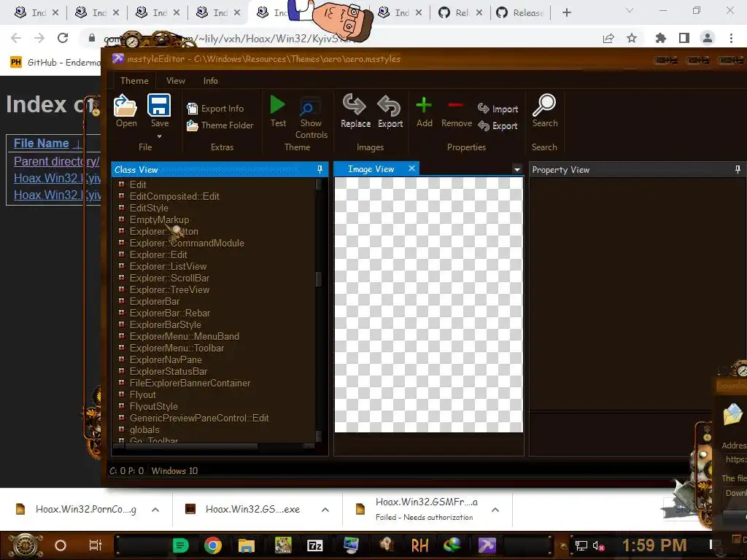The image size is (747, 560).
Task: Open Chrome three-dot menu
Action: click(x=731, y=38)
